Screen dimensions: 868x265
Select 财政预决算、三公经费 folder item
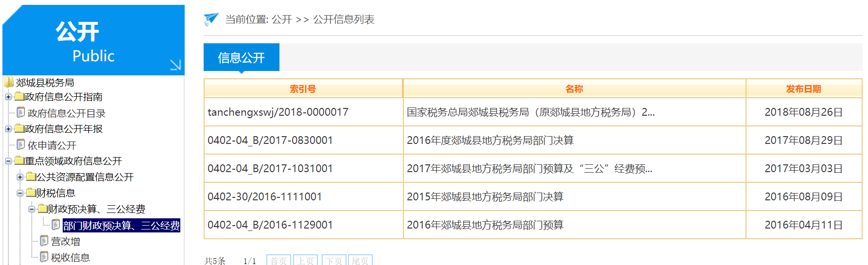[97, 209]
